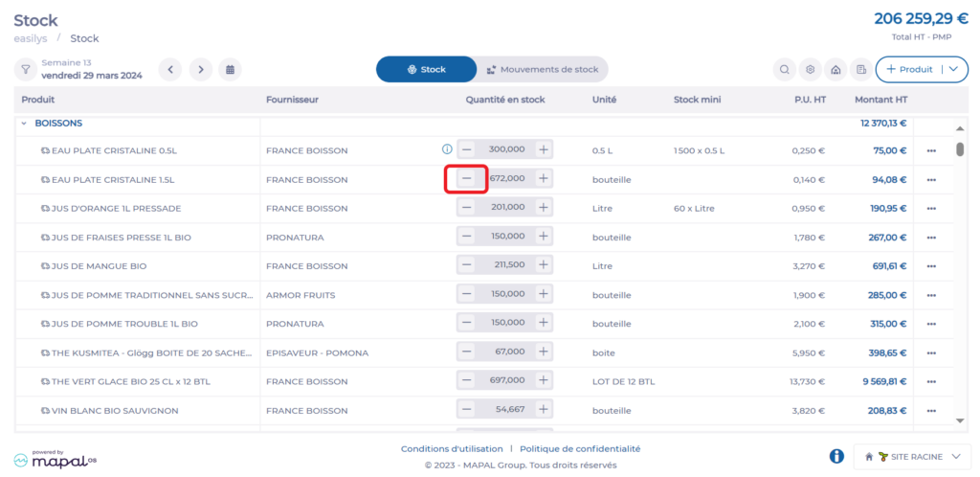Open the Produit button dropdown arrow
The image size is (980, 477).
(953, 69)
